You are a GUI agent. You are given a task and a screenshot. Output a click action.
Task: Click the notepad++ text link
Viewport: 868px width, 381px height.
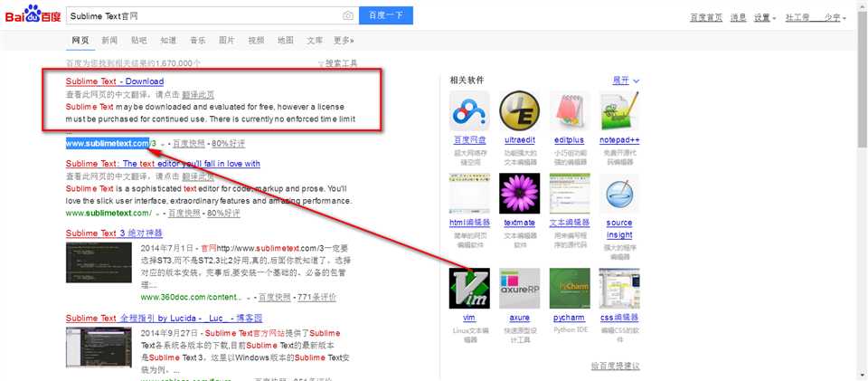click(x=619, y=140)
